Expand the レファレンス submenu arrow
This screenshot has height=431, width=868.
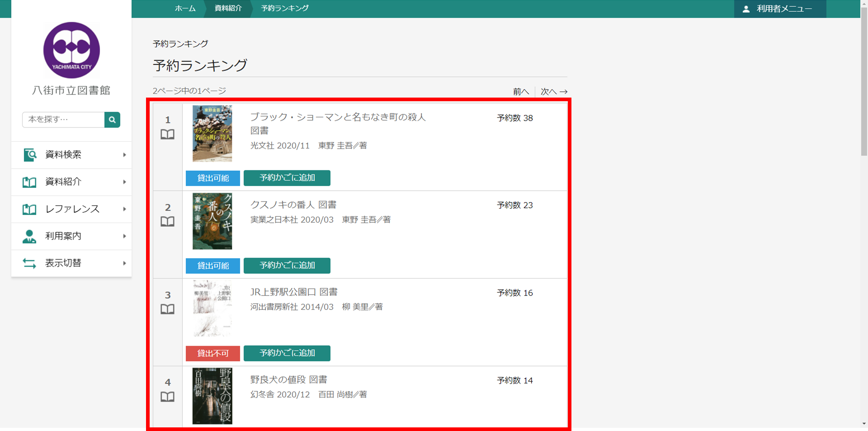[124, 209]
